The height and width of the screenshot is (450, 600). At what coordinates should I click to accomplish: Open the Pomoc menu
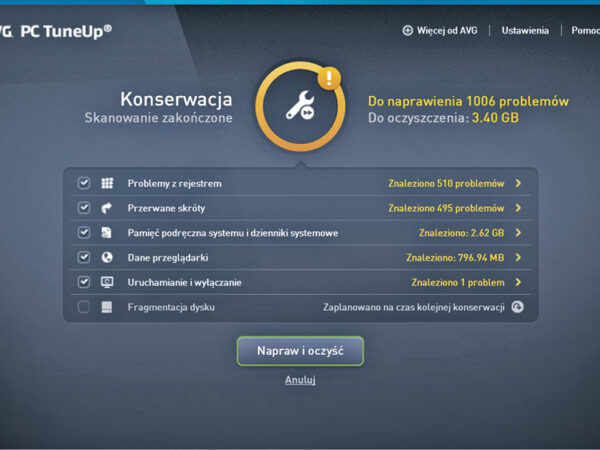pos(585,31)
